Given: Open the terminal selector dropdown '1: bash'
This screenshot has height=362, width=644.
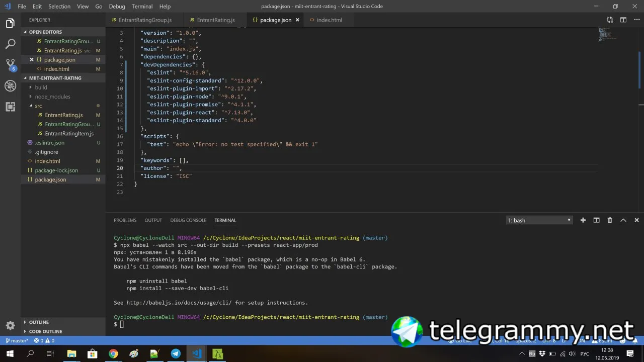Looking at the screenshot, I should (539, 220).
